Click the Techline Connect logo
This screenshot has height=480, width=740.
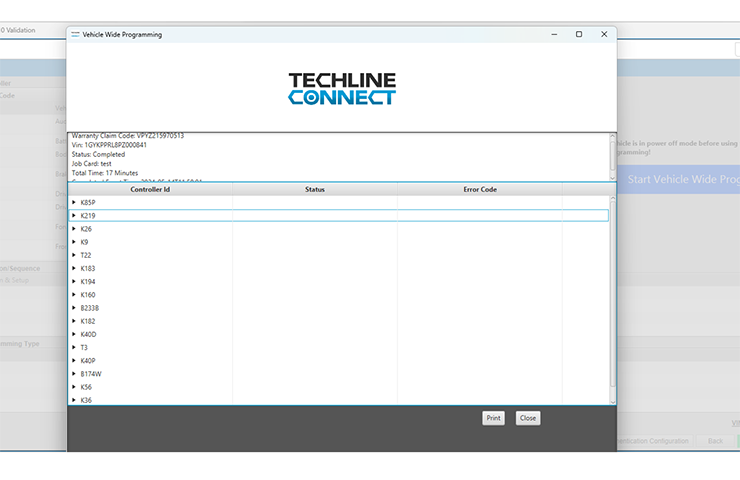(x=342, y=88)
